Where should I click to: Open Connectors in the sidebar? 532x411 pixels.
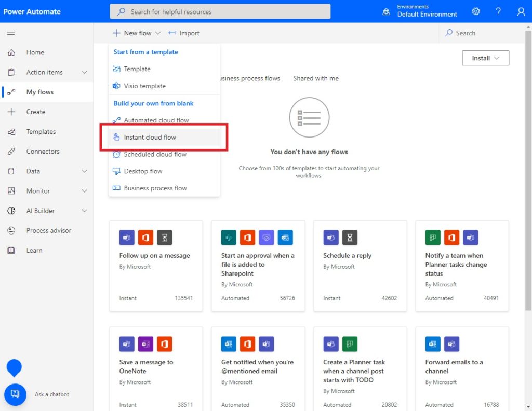pyautogui.click(x=47, y=152)
